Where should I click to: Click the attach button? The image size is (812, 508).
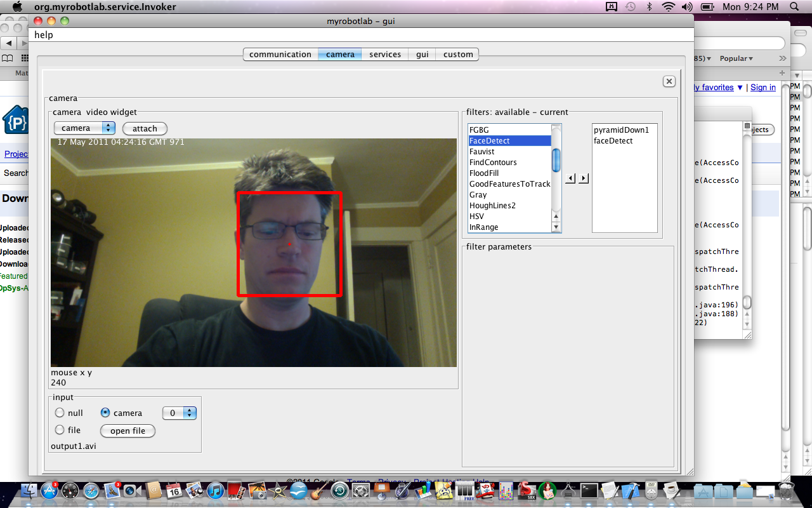click(x=145, y=128)
